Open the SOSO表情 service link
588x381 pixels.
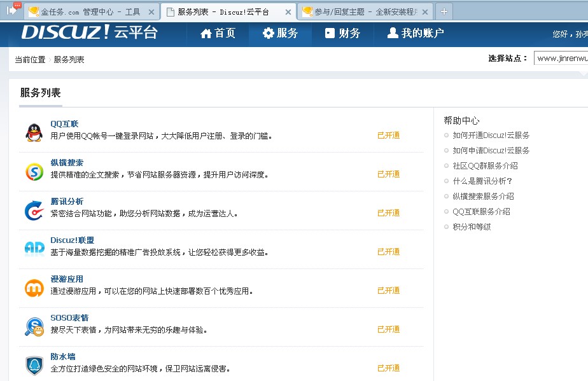[70, 317]
